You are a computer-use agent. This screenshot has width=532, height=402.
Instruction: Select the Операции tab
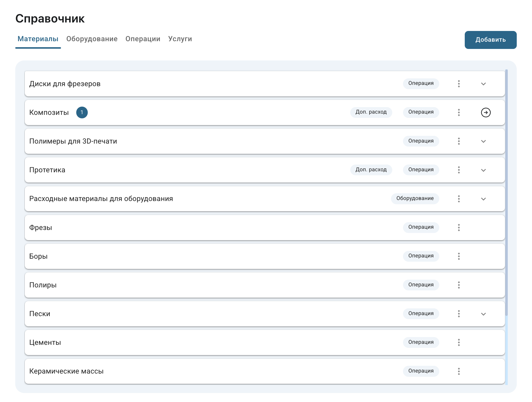click(x=143, y=39)
